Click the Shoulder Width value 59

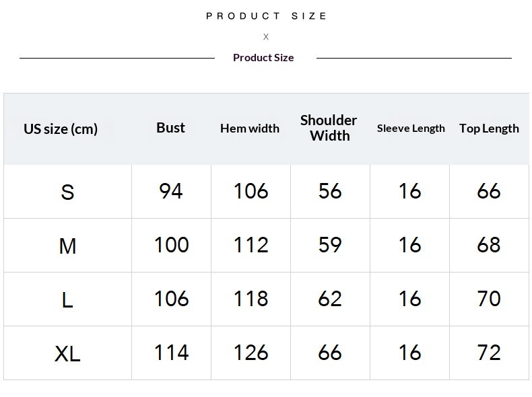tap(330, 245)
